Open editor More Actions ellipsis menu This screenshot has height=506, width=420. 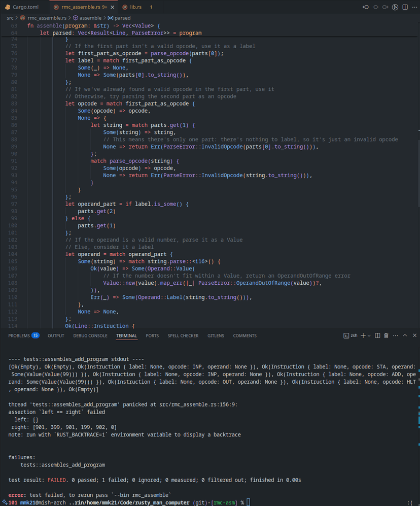tap(414, 7)
